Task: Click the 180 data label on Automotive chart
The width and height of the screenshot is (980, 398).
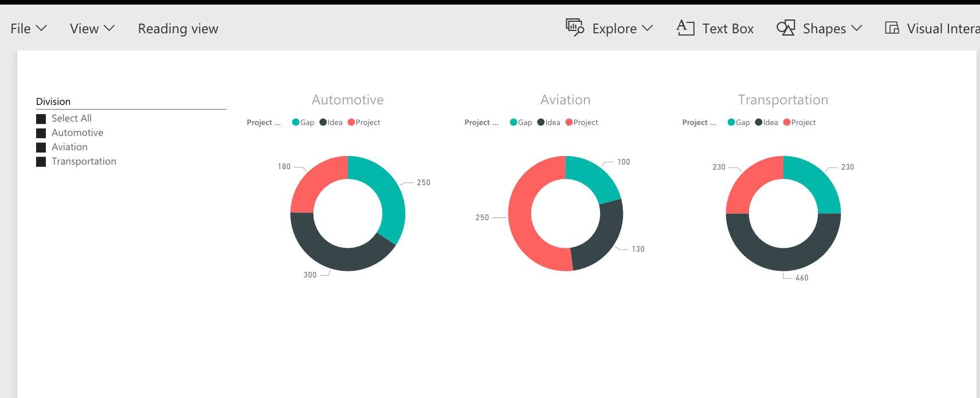Action: point(284,166)
